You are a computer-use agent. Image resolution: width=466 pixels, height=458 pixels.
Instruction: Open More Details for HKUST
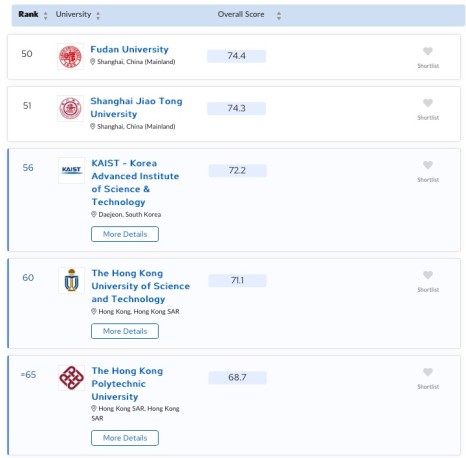coord(125,331)
